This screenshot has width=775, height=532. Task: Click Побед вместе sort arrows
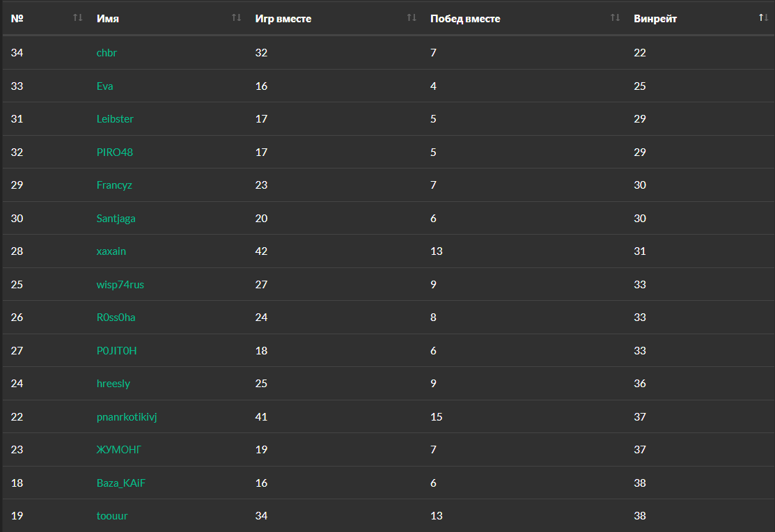(615, 18)
